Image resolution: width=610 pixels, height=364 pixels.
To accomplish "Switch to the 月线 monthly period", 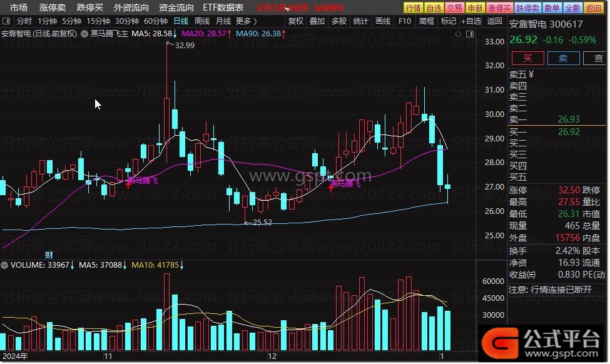I will pos(223,21).
